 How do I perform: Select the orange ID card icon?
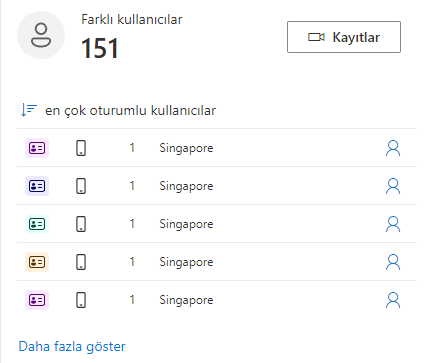click(x=37, y=262)
